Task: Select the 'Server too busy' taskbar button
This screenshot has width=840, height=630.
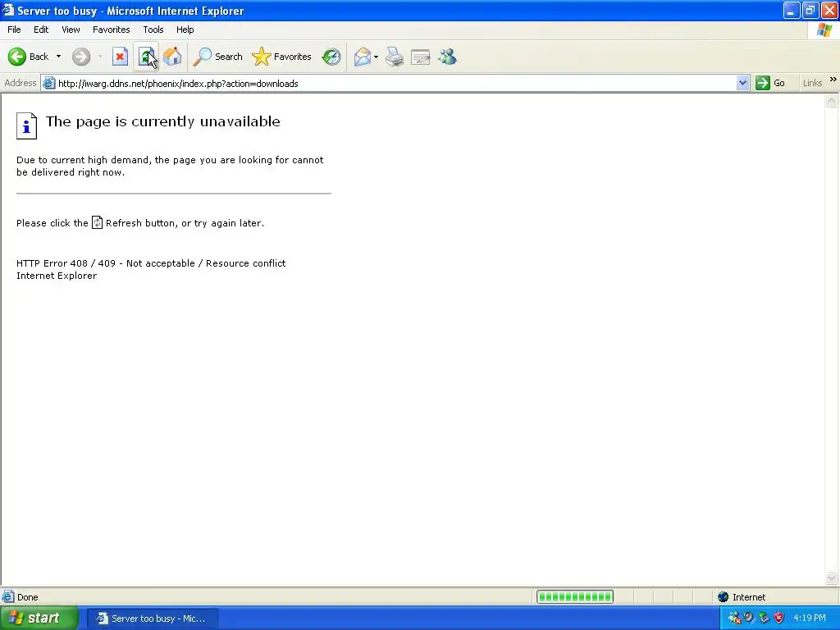Action: (152, 619)
